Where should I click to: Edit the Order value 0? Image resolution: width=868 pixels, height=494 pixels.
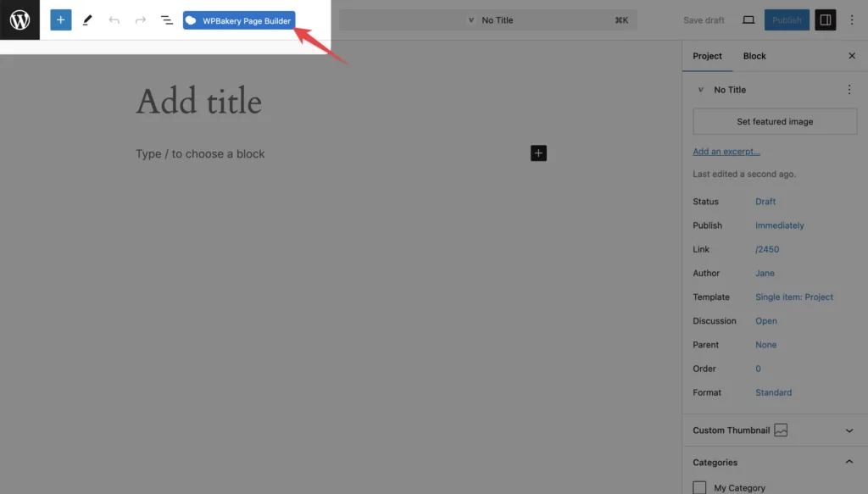coord(758,369)
